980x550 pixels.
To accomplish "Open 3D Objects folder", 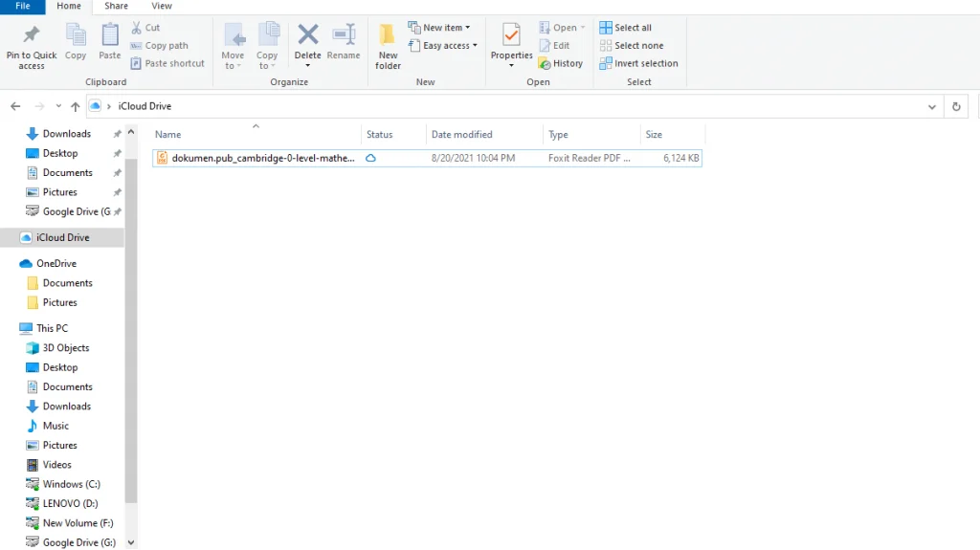I will 66,347.
